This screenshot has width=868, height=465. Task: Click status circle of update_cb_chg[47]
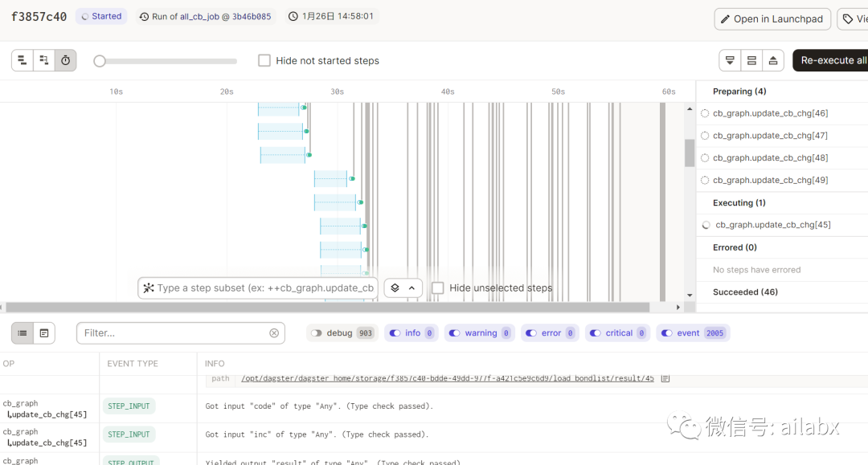click(x=705, y=136)
